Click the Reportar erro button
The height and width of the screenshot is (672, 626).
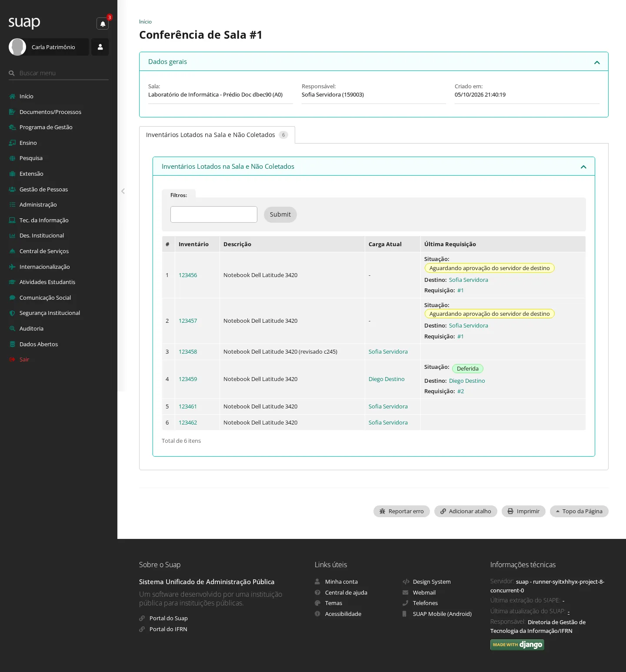[402, 511]
